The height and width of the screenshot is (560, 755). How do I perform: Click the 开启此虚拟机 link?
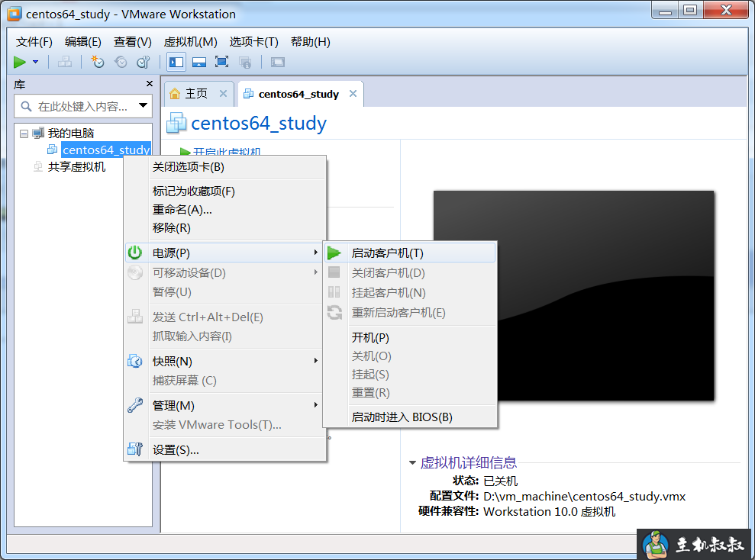(227, 152)
